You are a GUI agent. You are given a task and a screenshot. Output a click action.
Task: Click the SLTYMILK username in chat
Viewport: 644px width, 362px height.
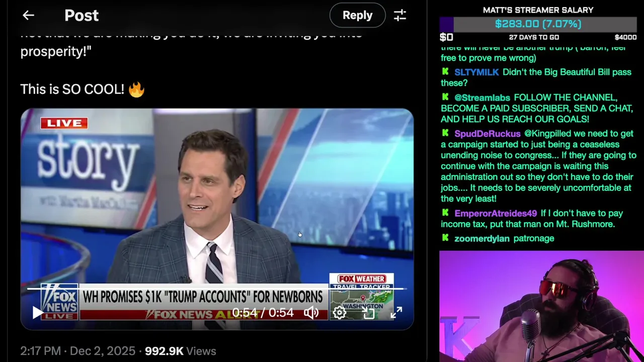pos(476,72)
